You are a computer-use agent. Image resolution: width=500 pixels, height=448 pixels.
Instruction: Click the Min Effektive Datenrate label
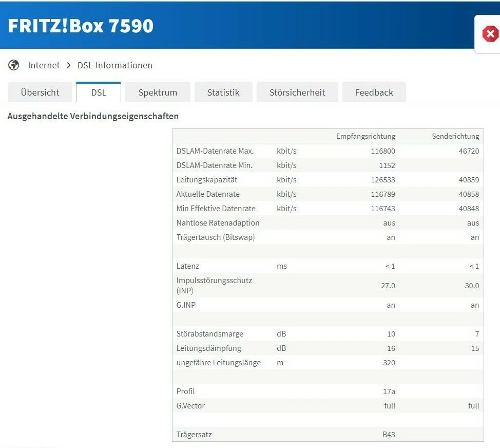tap(216, 209)
